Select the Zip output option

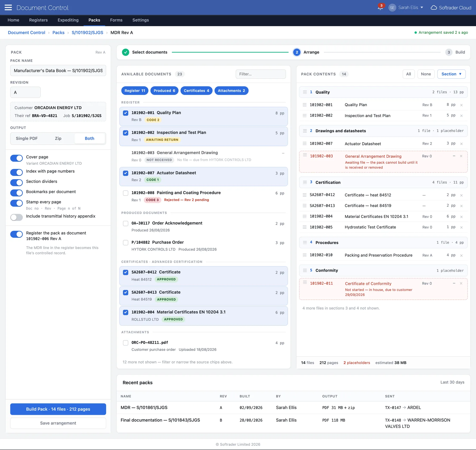click(58, 138)
